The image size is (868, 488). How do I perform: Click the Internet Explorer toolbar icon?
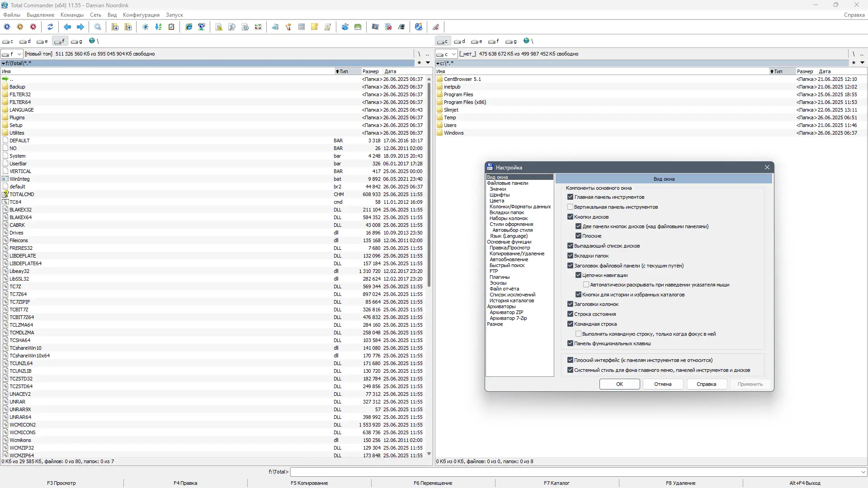(189, 27)
